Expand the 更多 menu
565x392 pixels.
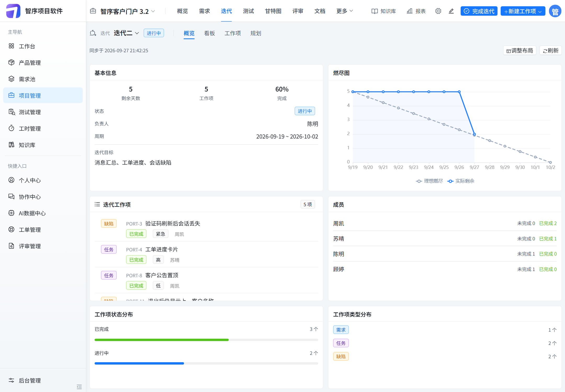click(344, 11)
